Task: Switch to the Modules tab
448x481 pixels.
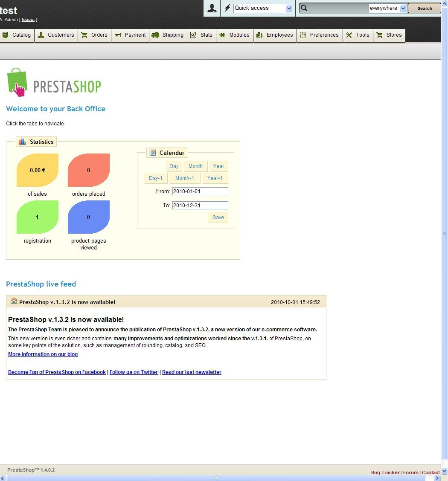Action: [x=234, y=35]
